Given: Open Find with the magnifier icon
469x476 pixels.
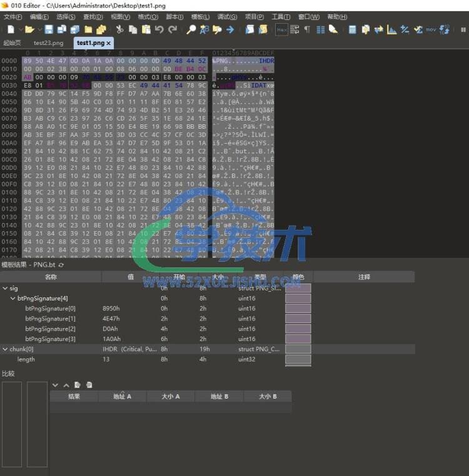Looking at the screenshot, I should pyautogui.click(x=191, y=29).
